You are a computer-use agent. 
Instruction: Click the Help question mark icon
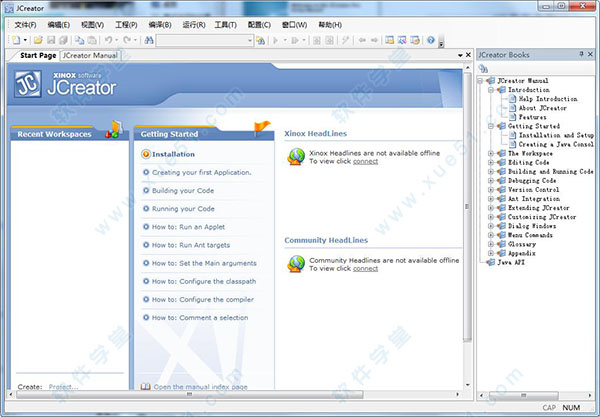(x=431, y=40)
